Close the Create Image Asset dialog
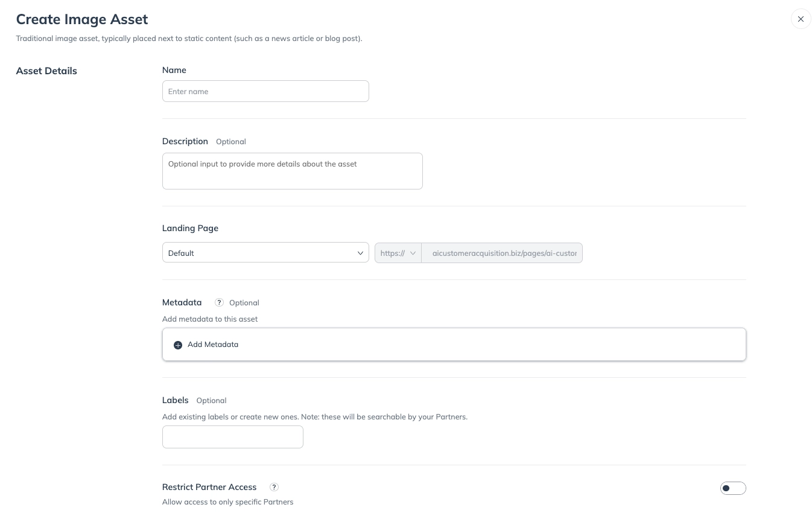The height and width of the screenshot is (519, 812). pos(801,19)
